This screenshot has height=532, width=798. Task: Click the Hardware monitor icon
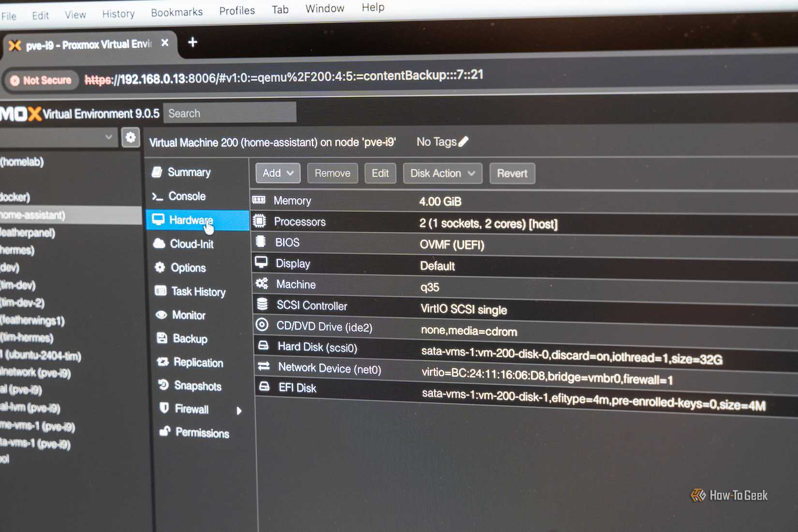point(158,220)
